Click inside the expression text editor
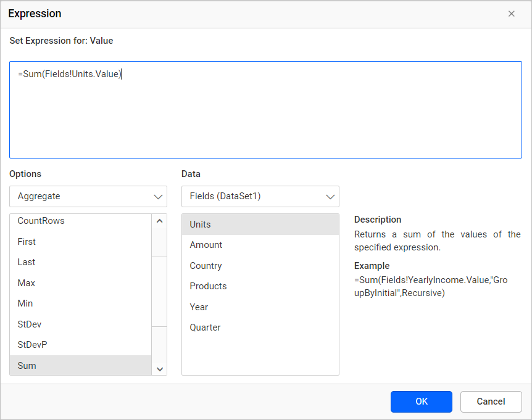Image resolution: width=532 pixels, height=420 pixels. (265, 110)
